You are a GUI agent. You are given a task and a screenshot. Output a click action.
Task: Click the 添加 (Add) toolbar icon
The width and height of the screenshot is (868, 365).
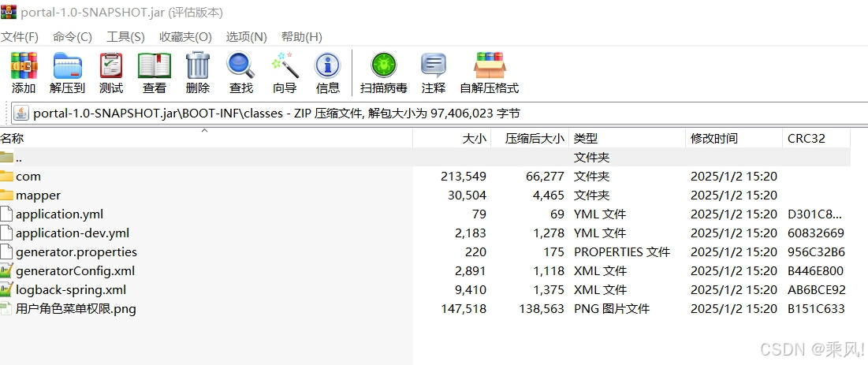pos(24,66)
